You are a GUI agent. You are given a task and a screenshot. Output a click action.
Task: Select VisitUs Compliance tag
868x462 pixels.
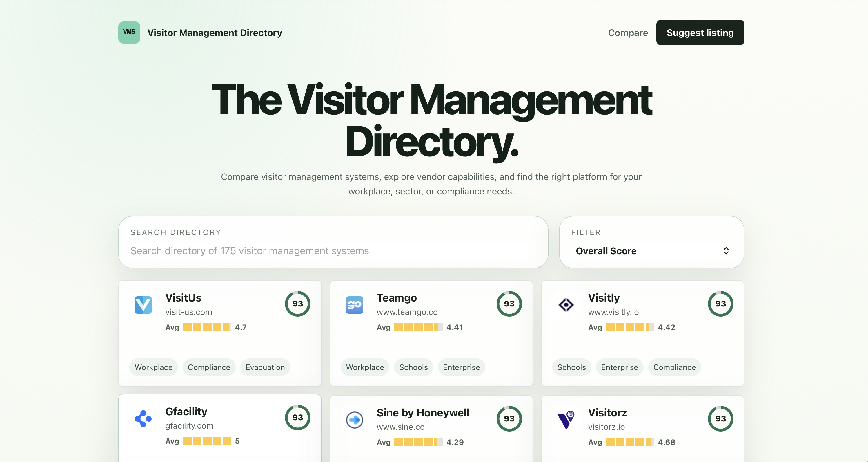pyautogui.click(x=209, y=367)
